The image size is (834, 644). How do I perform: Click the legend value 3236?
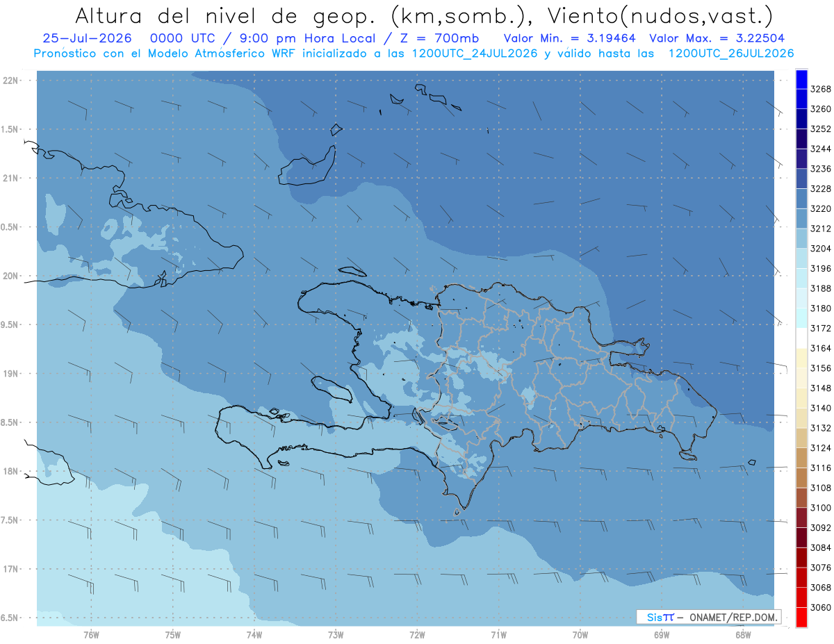[x=821, y=169]
